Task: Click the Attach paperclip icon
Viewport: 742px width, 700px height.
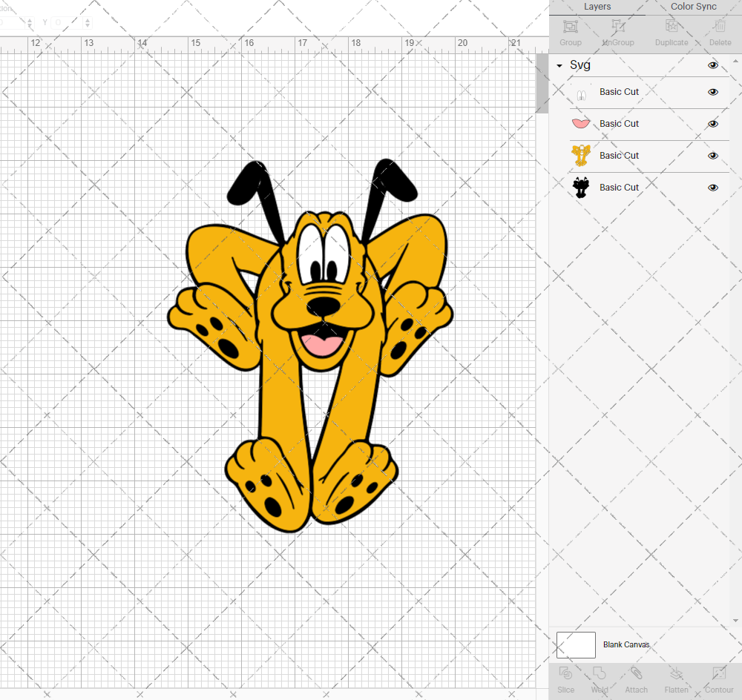Action: pyautogui.click(x=636, y=673)
